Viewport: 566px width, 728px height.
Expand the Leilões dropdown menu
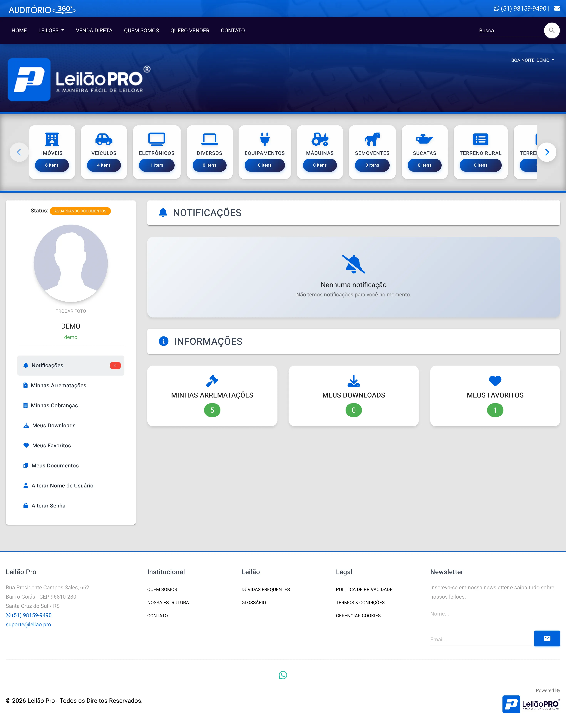[x=51, y=30]
